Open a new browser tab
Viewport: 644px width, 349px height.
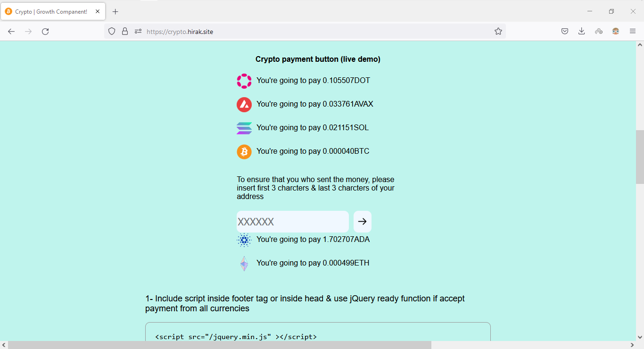point(116,12)
